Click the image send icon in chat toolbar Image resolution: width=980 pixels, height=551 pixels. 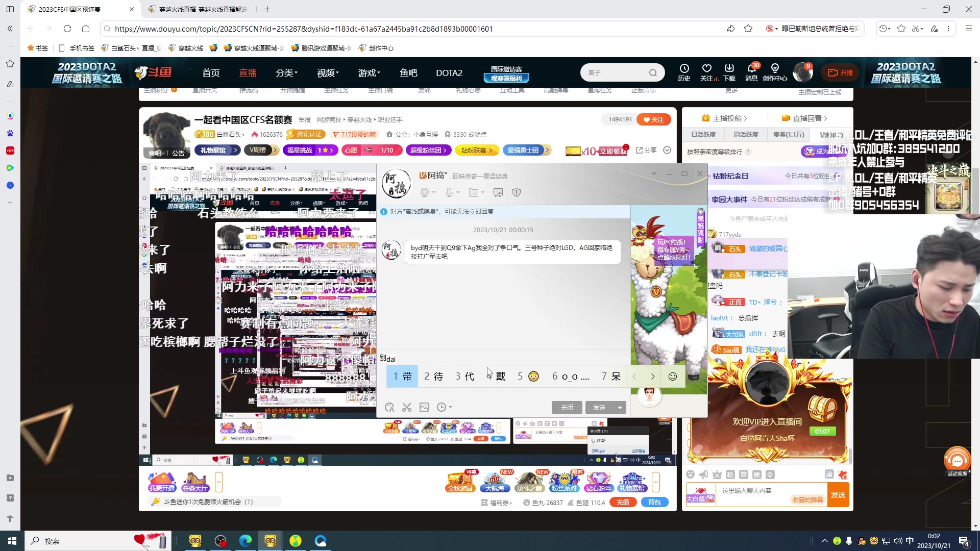424,407
